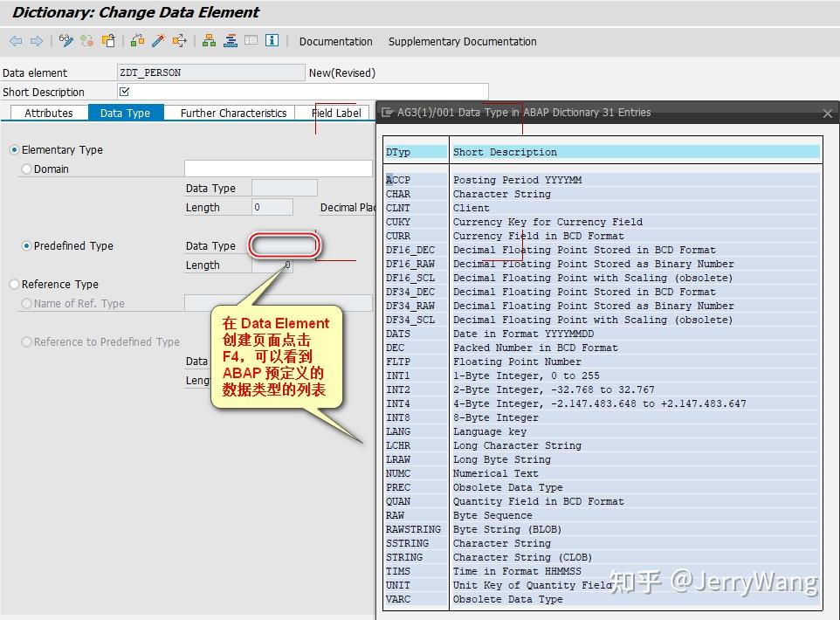This screenshot has width=840, height=620.
Task: Click the Back navigation arrow icon
Action: (15, 41)
